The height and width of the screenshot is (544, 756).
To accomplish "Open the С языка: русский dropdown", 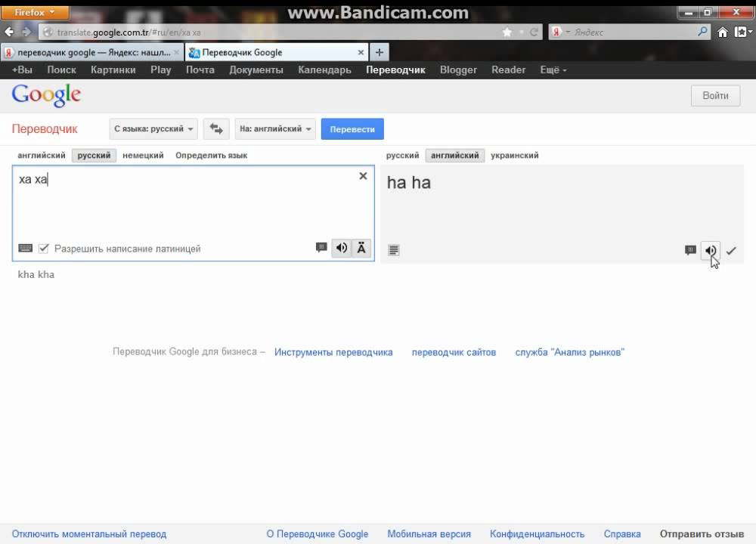I will pyautogui.click(x=153, y=129).
